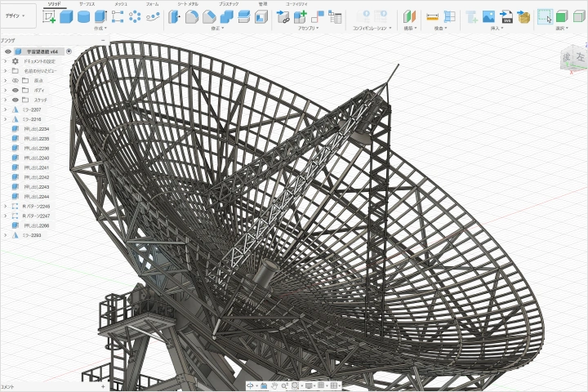The height and width of the screenshot is (392, 588).
Task: Switch to the シートメタル tab
Action: tap(188, 4)
